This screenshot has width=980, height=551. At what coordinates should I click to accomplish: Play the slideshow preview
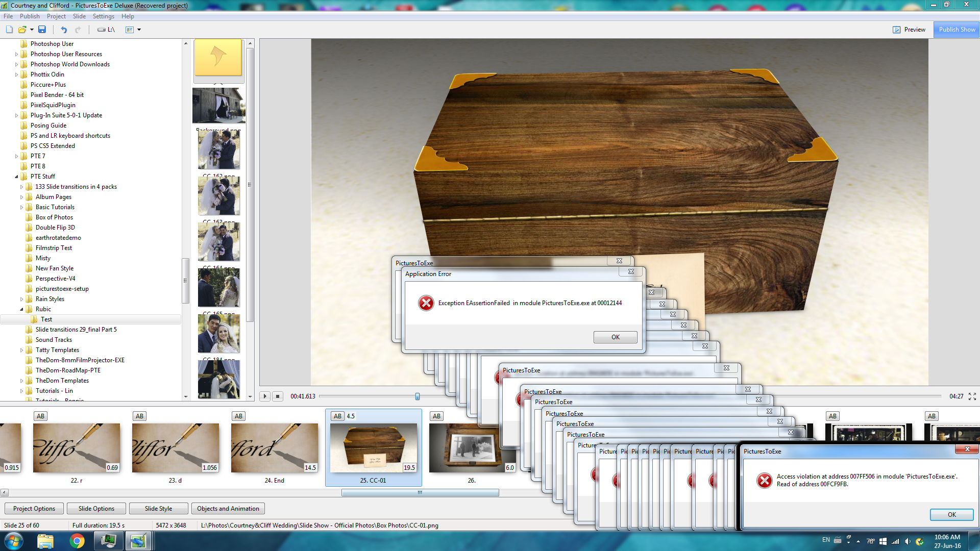point(265,396)
